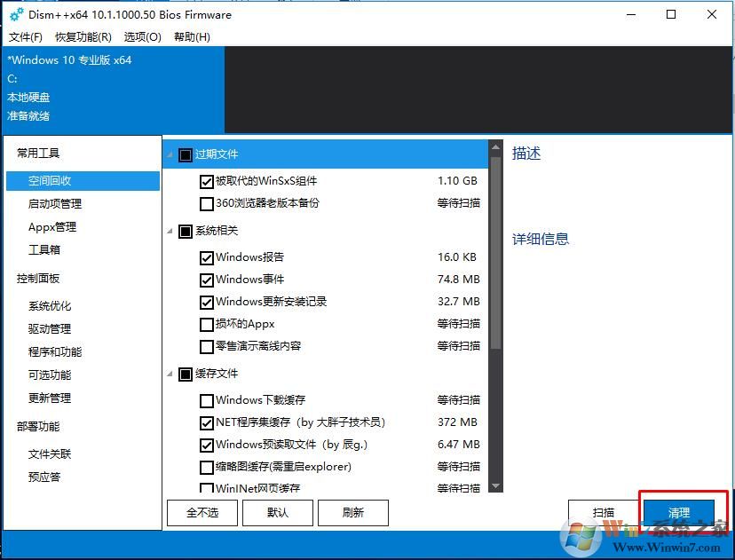Viewport: 735px width, 560px height.
Task: Check Windows下载缓存 checkbox
Action: 206,400
